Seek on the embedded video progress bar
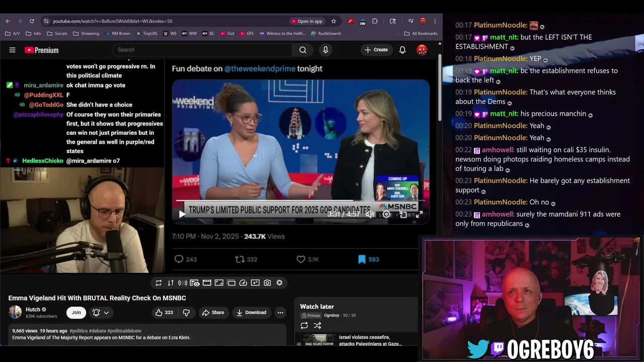This screenshot has width=644, height=362. [300, 201]
